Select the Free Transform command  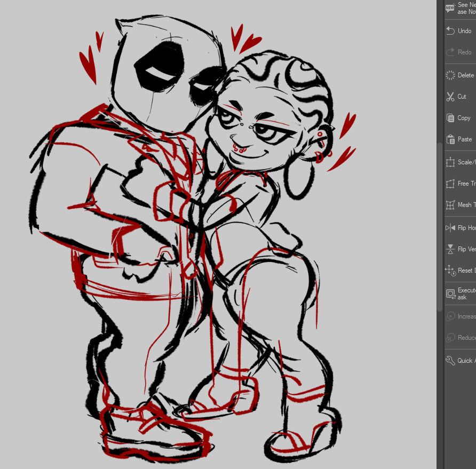(450, 184)
